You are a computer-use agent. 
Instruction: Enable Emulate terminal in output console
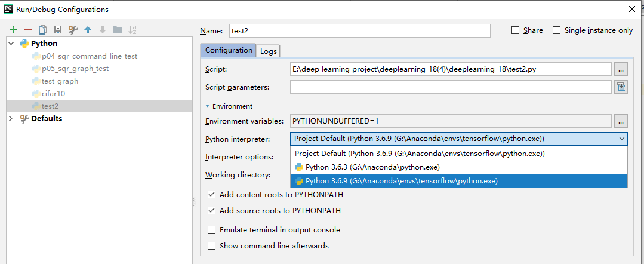tap(211, 230)
